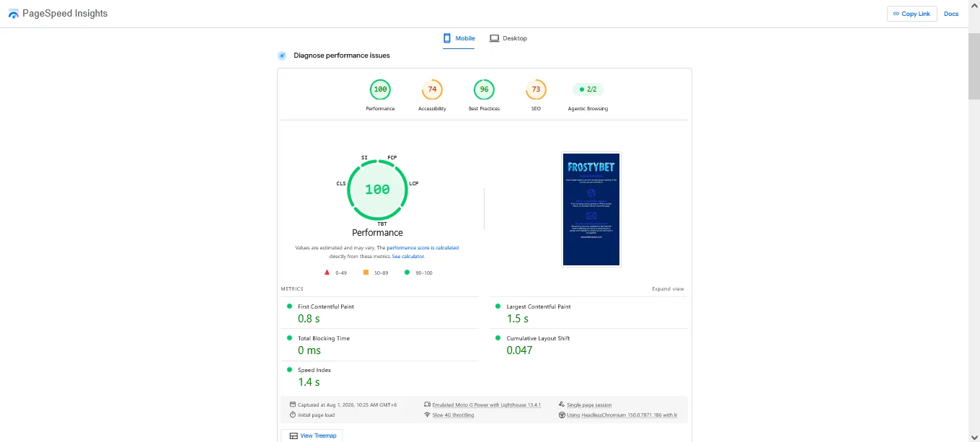Switch to the Desktop tab
Screen dimensions: 980x442
(x=508, y=38)
